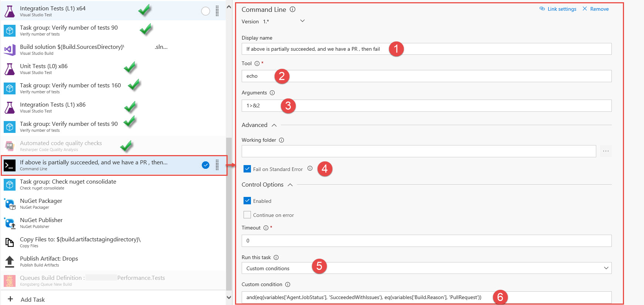Open the Version 1.* dropdown
The height and width of the screenshot is (305, 644).
[x=302, y=21]
